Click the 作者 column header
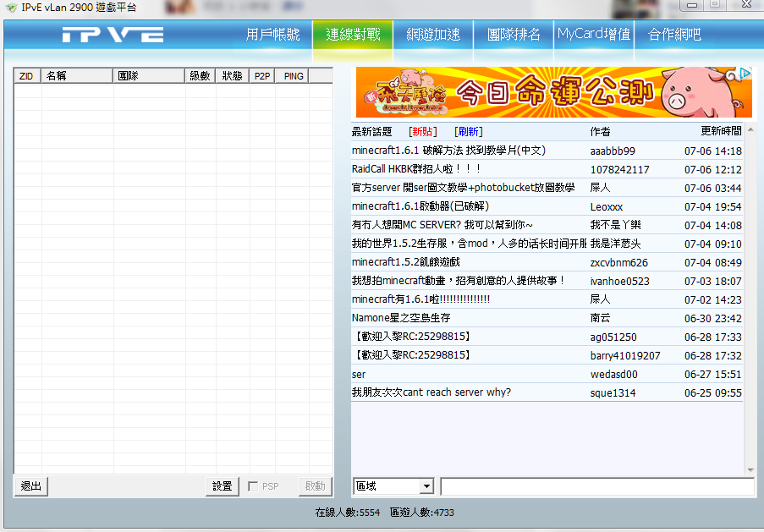Viewport: 764px width, 532px height. [600, 132]
